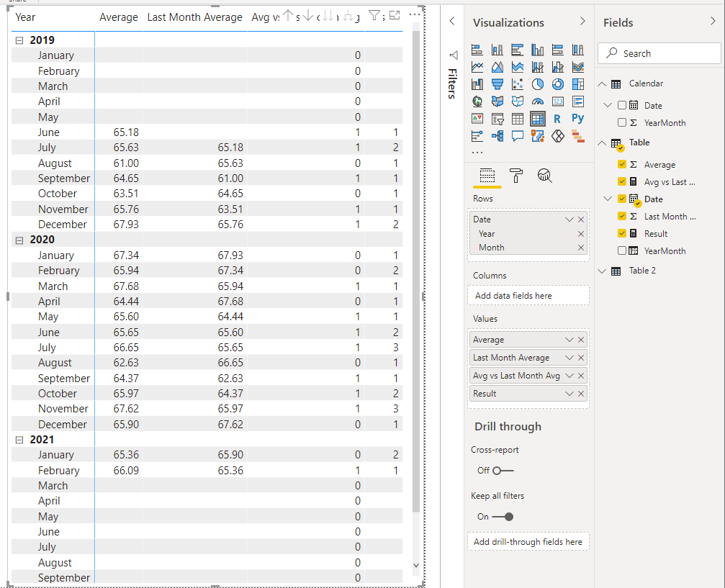Choose the clustered column chart visual

coord(538,50)
